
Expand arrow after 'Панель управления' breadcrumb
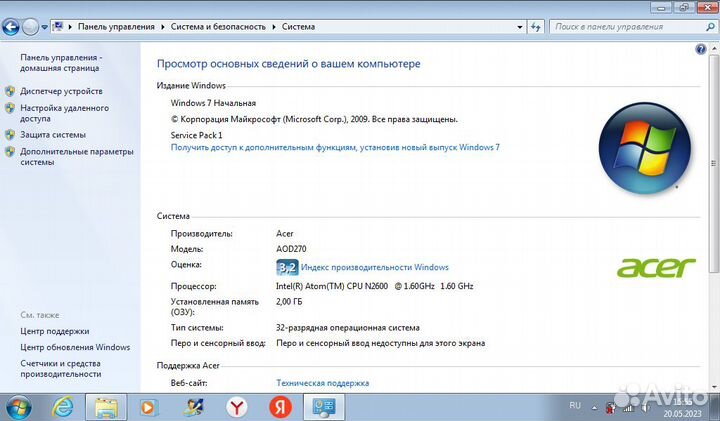coord(163,27)
